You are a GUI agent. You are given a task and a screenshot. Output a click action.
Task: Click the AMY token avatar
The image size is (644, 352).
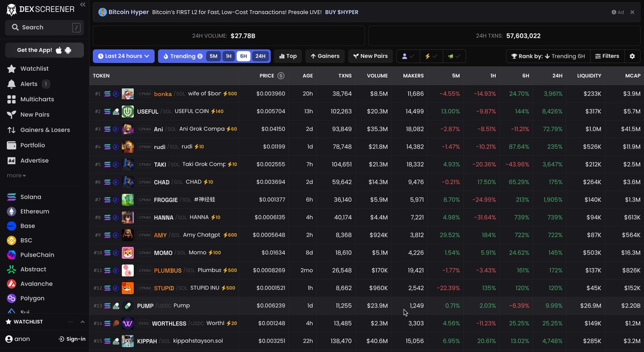pos(128,235)
